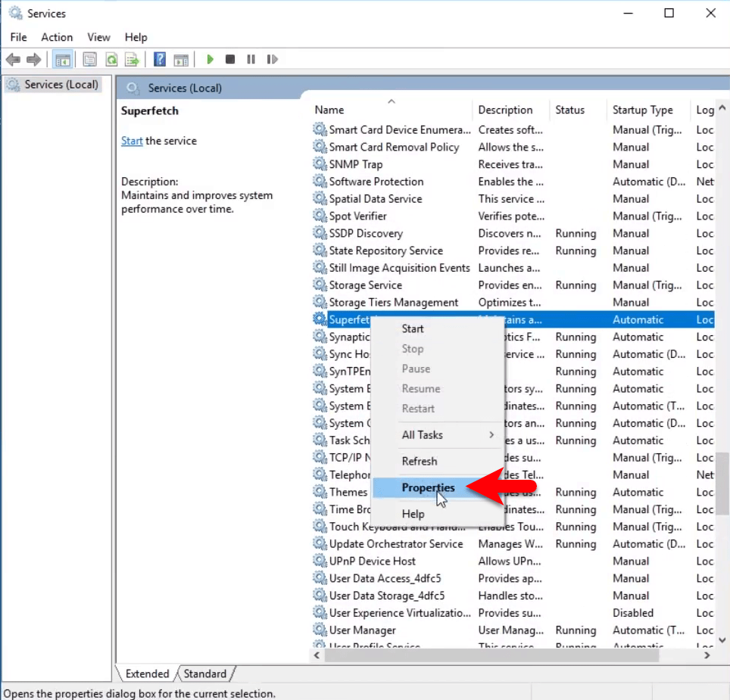Click the scroll up arrow of the list
The width and height of the screenshot is (730, 700).
[x=722, y=107]
